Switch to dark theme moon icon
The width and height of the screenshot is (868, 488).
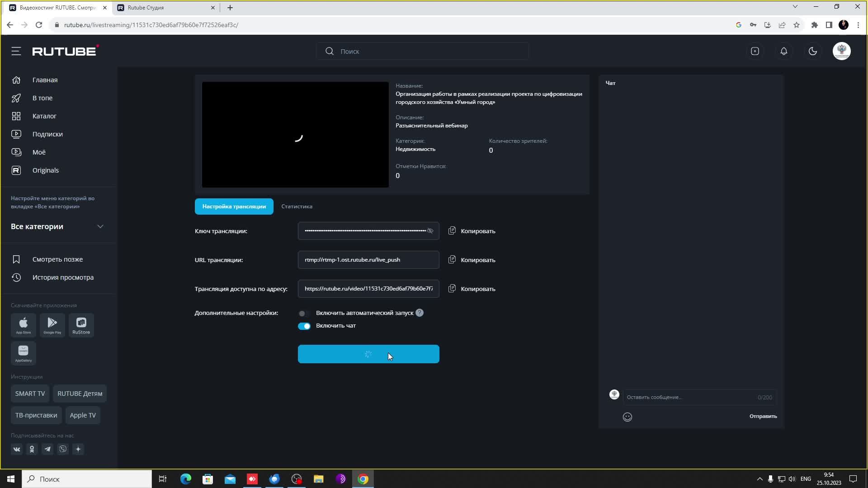coord(813,51)
